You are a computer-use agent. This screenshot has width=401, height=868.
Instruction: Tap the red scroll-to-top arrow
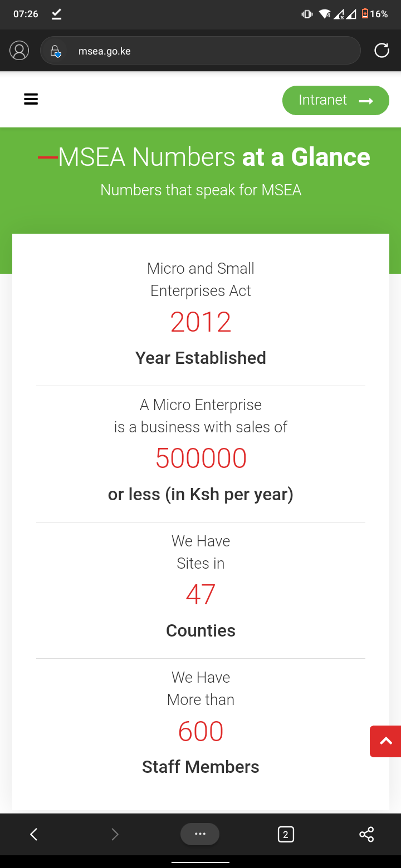385,741
